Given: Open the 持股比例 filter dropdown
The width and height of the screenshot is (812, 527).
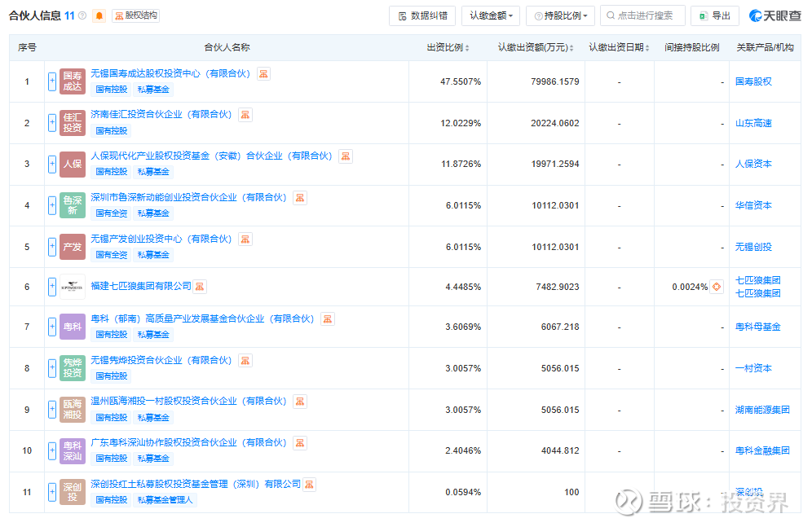Looking at the screenshot, I should click(560, 15).
